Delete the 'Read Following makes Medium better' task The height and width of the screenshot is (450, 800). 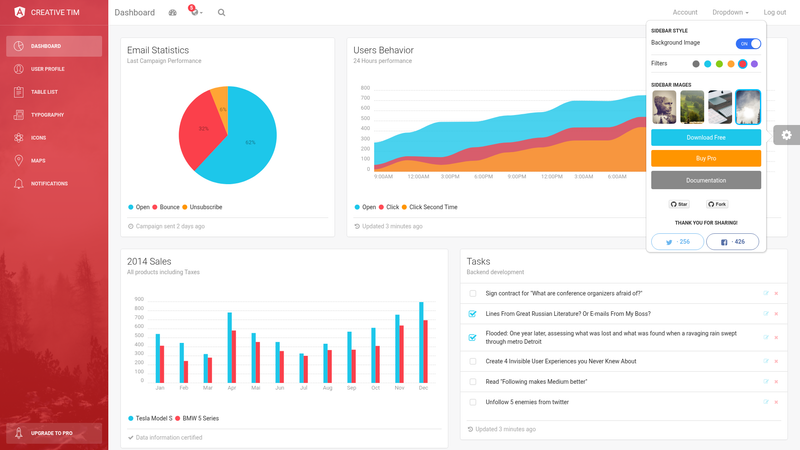pyautogui.click(x=777, y=382)
